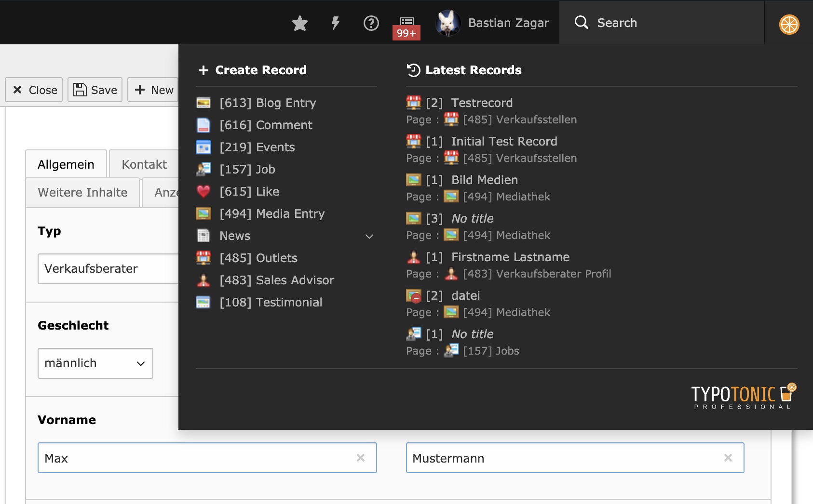Click the Bastian Zagar user avatar
Image resolution: width=813 pixels, height=504 pixels.
click(x=448, y=23)
